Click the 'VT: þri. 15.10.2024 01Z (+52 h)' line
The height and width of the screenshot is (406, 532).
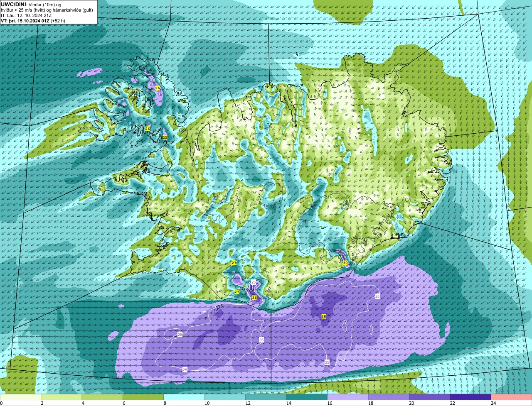pos(33,21)
